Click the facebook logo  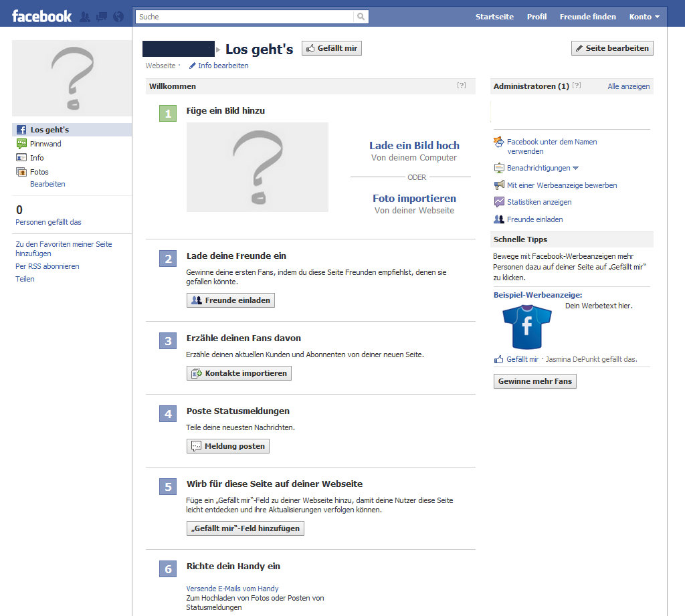[x=41, y=17]
